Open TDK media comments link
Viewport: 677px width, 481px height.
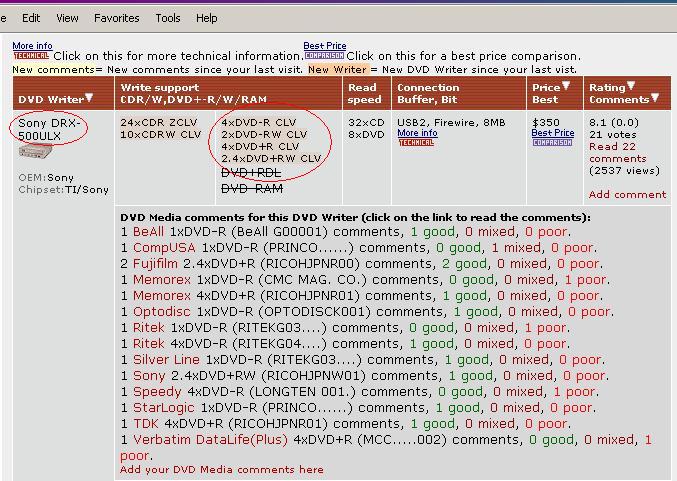click(x=146, y=424)
